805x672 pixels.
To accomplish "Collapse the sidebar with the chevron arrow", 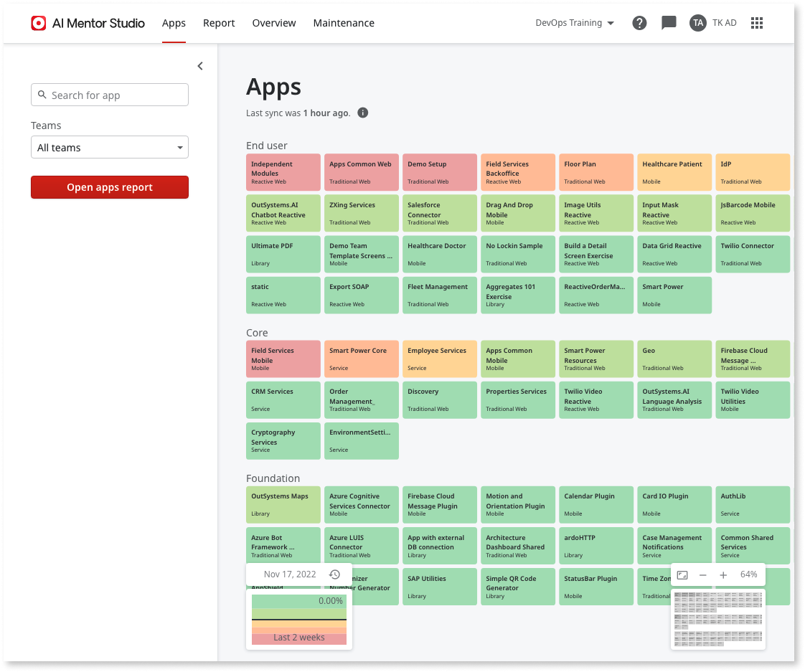I will pyautogui.click(x=199, y=65).
